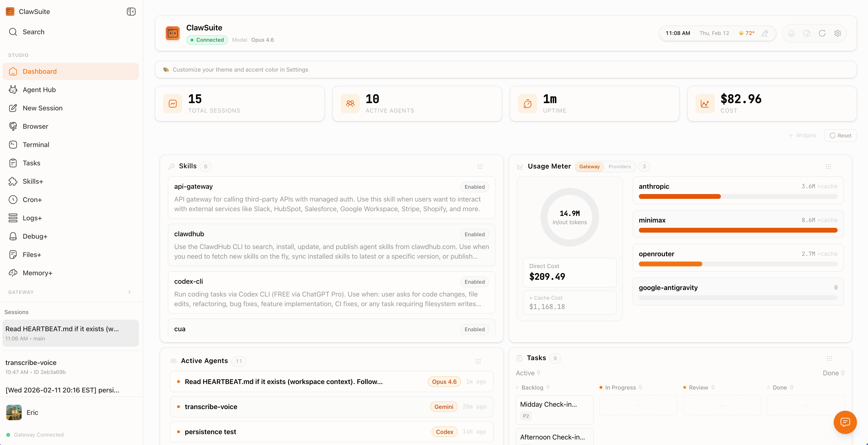Open the orange chat bubble button
The width and height of the screenshot is (868, 445).
(x=845, y=422)
